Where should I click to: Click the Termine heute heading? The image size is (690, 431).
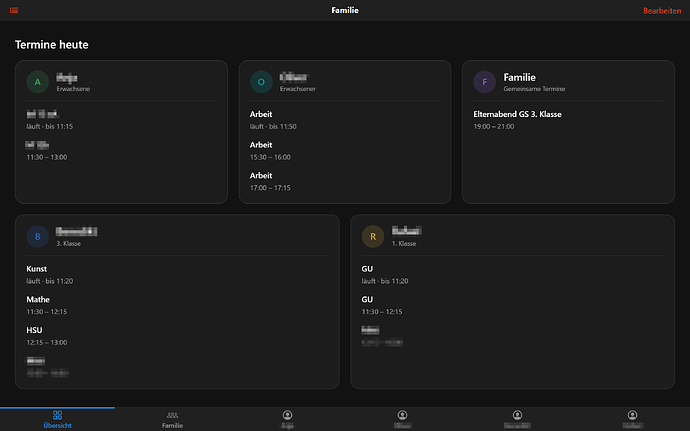click(51, 45)
